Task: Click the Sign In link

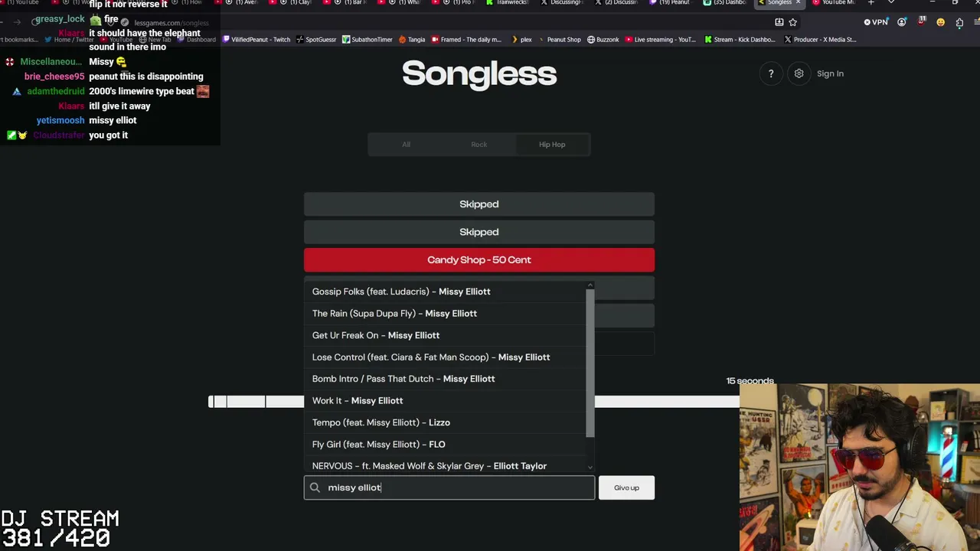Action: coord(830,73)
